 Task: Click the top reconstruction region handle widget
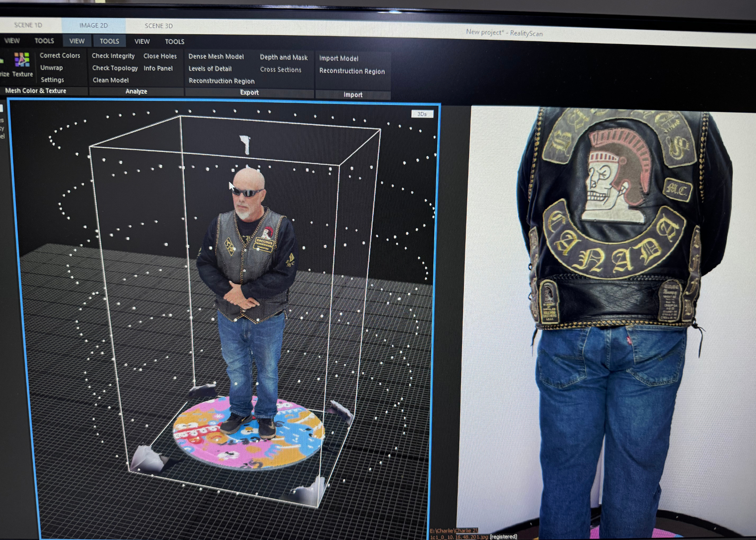246,145
